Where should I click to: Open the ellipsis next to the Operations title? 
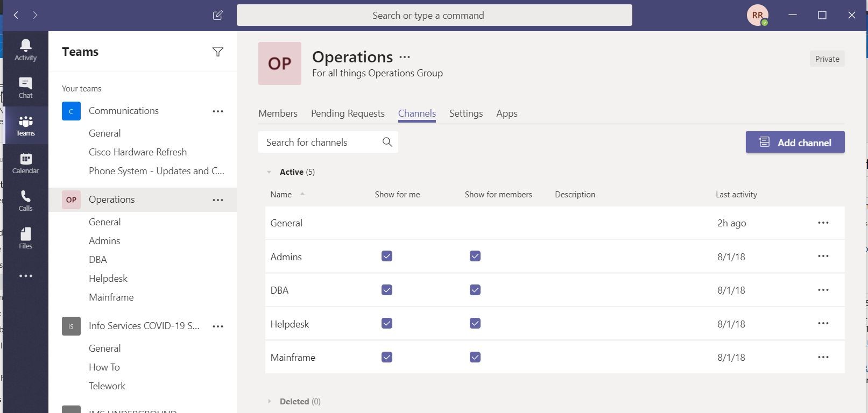405,56
